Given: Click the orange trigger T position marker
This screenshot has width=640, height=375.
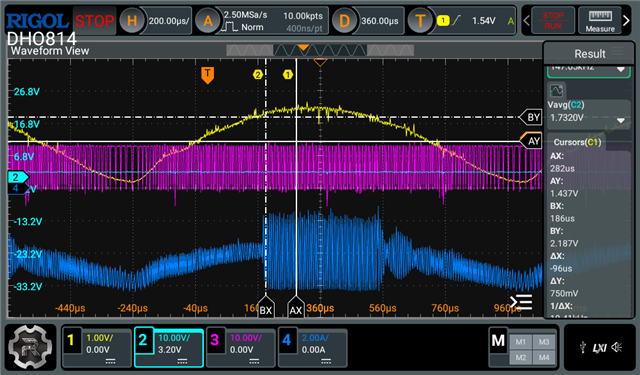Looking at the screenshot, I should (x=207, y=75).
